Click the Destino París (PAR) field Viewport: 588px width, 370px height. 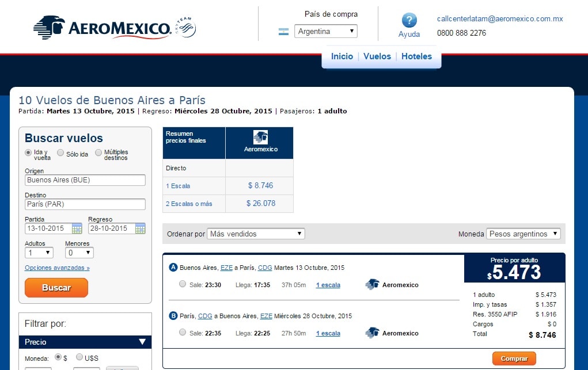coord(85,204)
